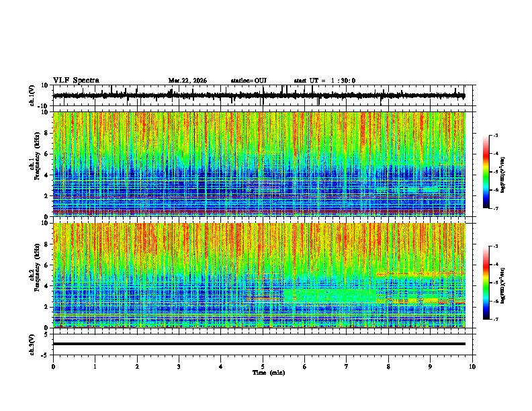This screenshot has width=532, height=411.
Task: Click the ch.1 voltage waveform trace
Action: (x=259, y=95)
